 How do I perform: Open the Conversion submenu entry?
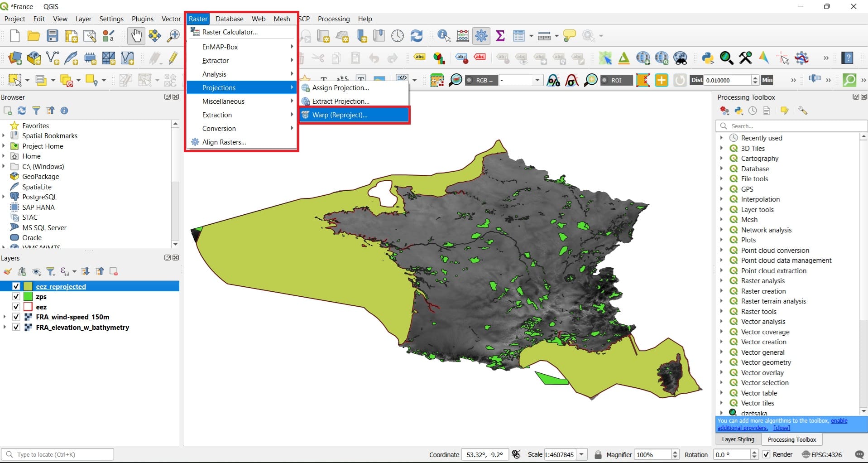(242, 129)
